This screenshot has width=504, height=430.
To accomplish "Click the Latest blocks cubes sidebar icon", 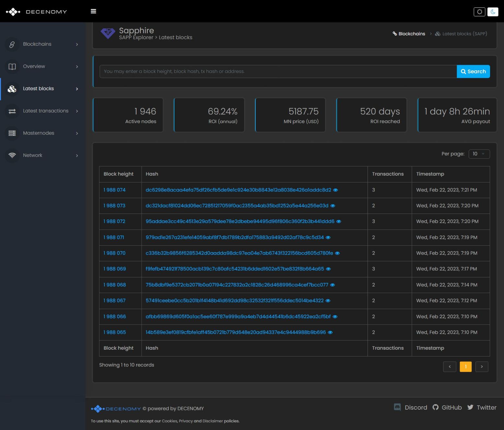I will [12, 89].
